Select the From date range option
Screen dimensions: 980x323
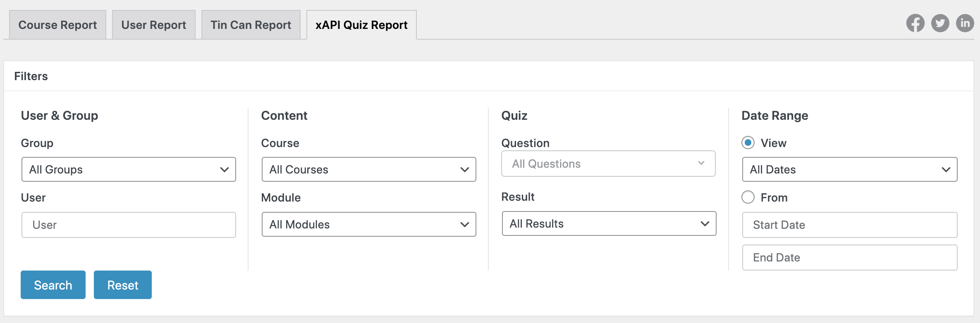(748, 197)
